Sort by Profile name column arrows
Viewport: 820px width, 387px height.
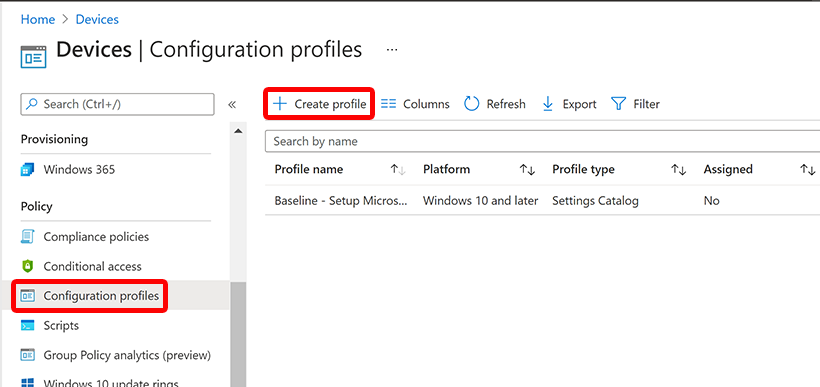tap(398, 169)
